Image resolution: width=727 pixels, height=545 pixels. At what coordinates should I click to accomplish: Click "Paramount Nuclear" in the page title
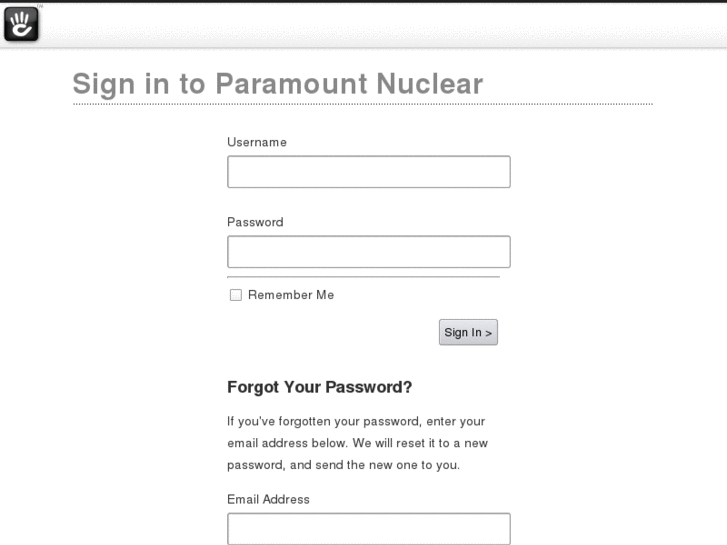(349, 84)
